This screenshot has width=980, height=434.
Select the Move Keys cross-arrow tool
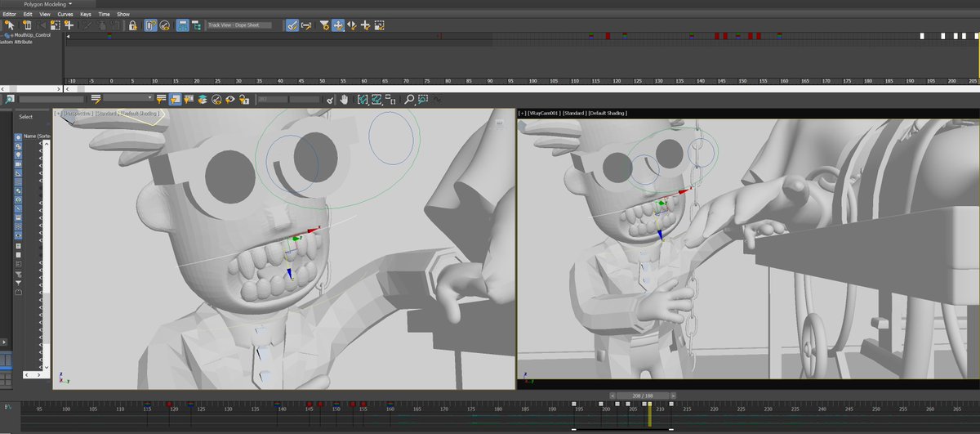click(x=338, y=25)
